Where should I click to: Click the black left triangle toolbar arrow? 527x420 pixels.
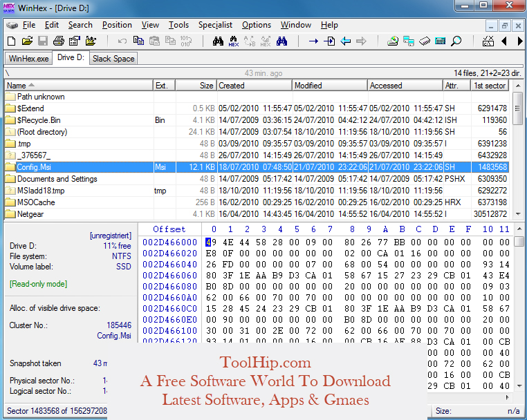coord(503,41)
